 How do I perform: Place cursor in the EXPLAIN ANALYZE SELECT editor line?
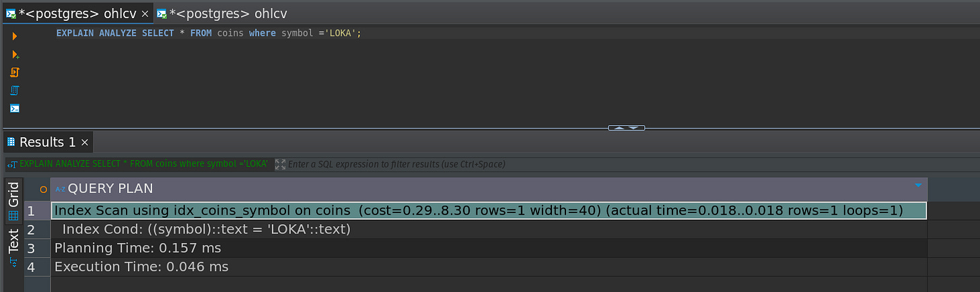click(x=209, y=33)
